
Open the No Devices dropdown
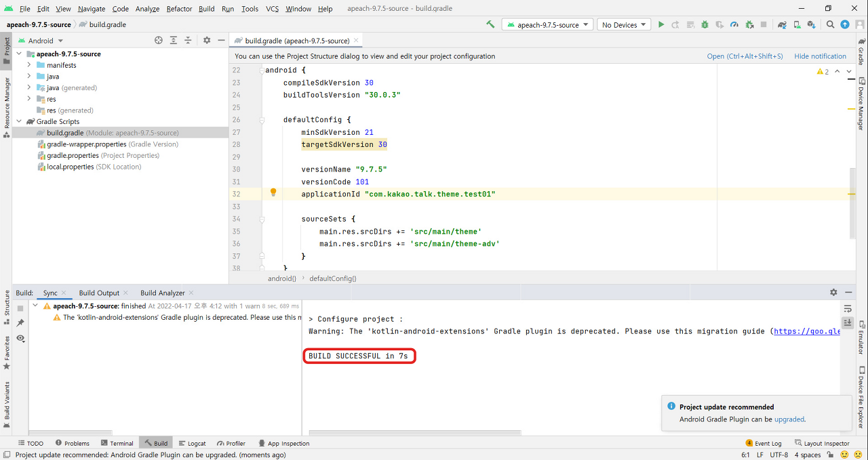tap(623, 24)
